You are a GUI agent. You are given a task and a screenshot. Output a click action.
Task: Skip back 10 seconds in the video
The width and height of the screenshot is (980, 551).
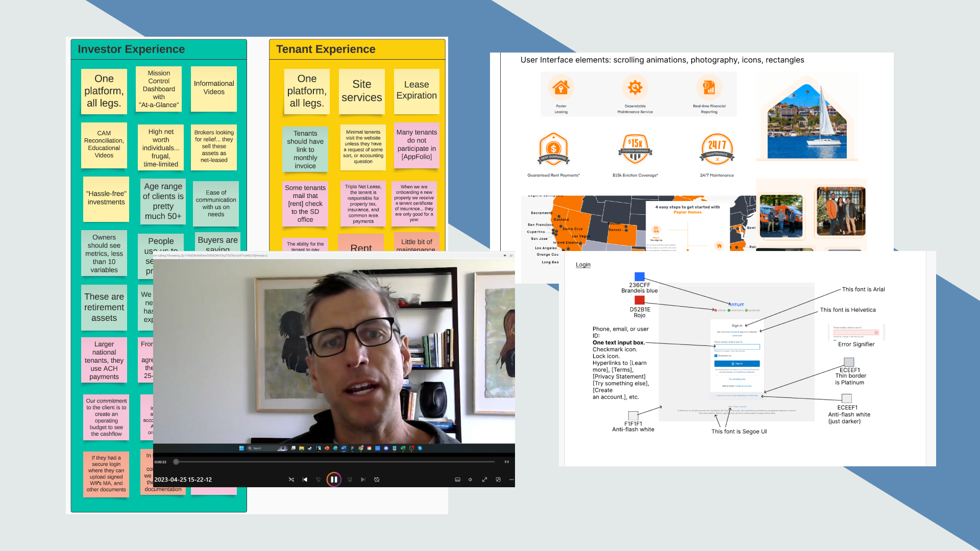(x=318, y=480)
